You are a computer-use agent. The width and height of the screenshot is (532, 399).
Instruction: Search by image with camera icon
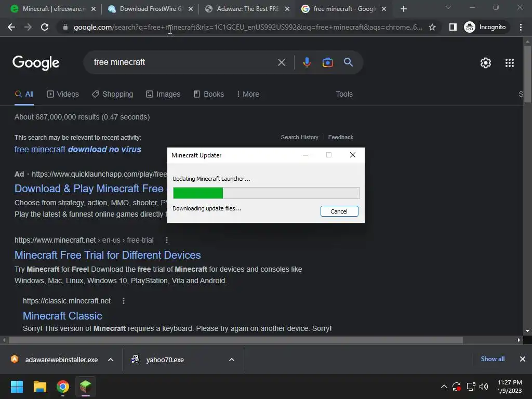point(327,62)
